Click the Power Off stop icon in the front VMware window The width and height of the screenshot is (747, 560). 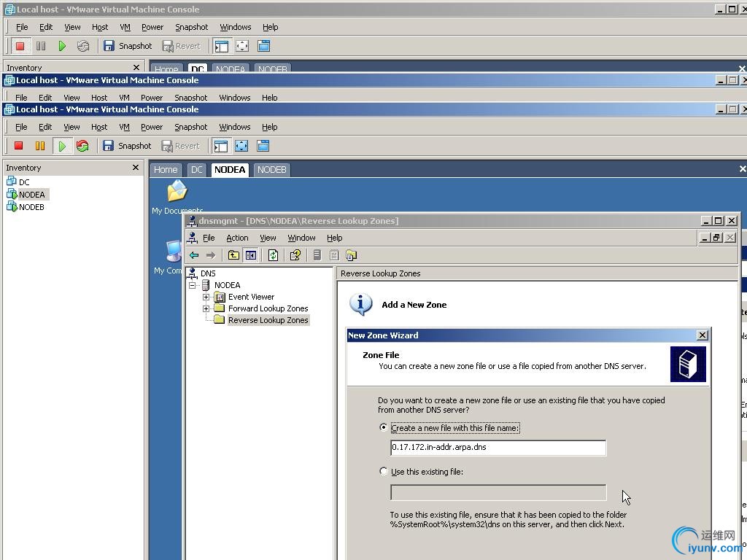click(x=18, y=146)
